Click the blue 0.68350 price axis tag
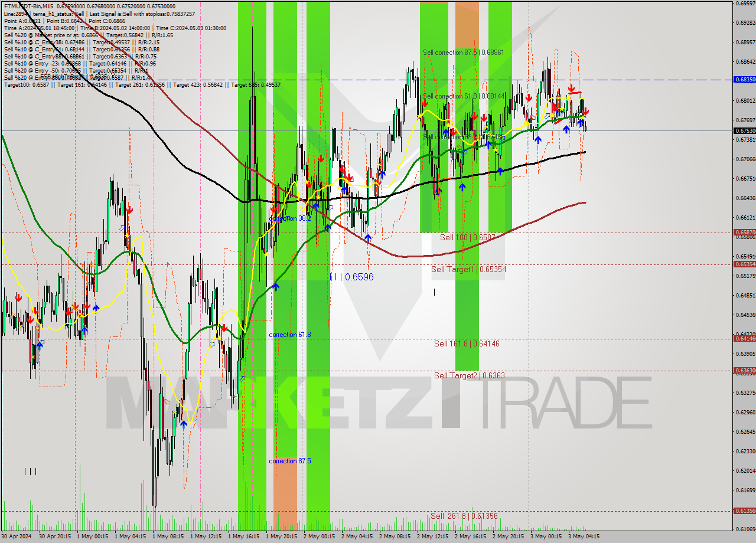 click(x=744, y=79)
